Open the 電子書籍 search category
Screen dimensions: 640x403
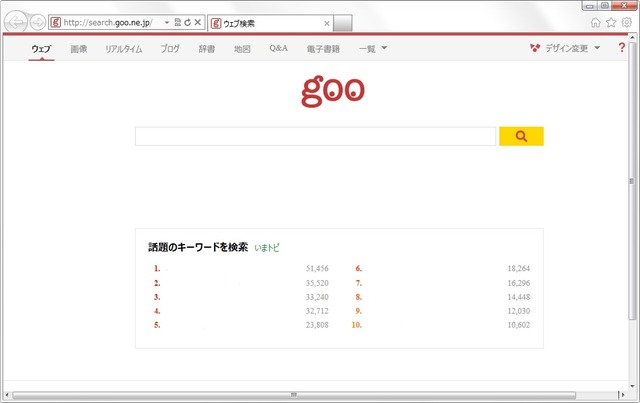pos(323,49)
